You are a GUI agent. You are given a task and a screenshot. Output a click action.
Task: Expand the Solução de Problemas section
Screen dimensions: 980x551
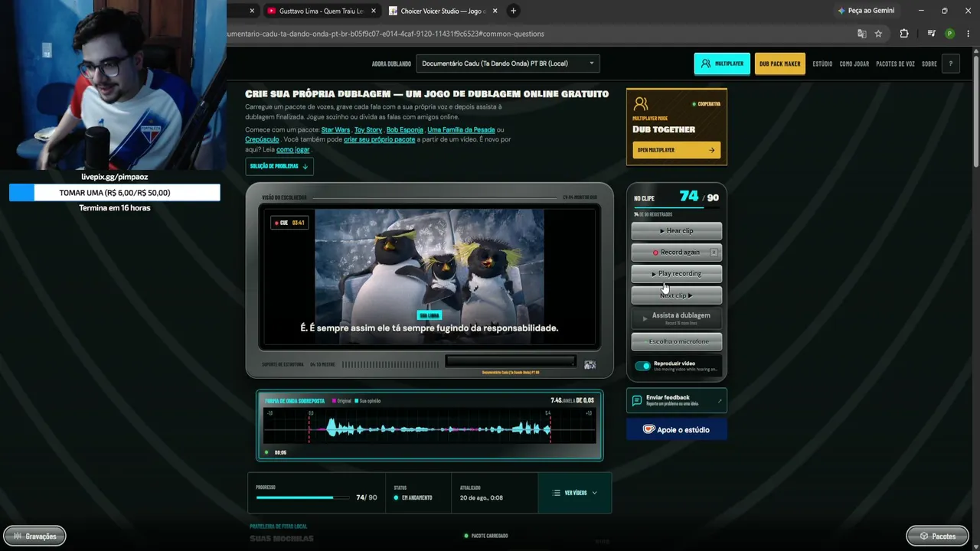pos(279,166)
